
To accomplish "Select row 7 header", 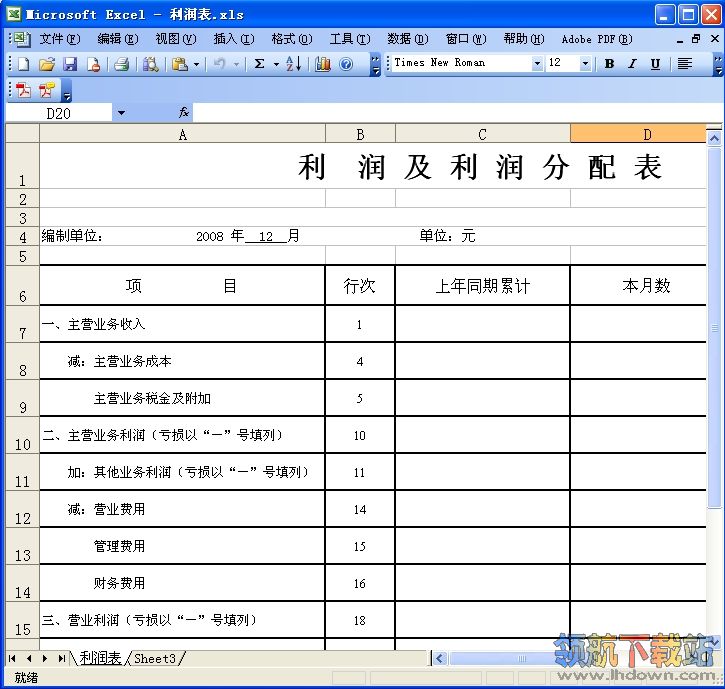I will tap(22, 324).
